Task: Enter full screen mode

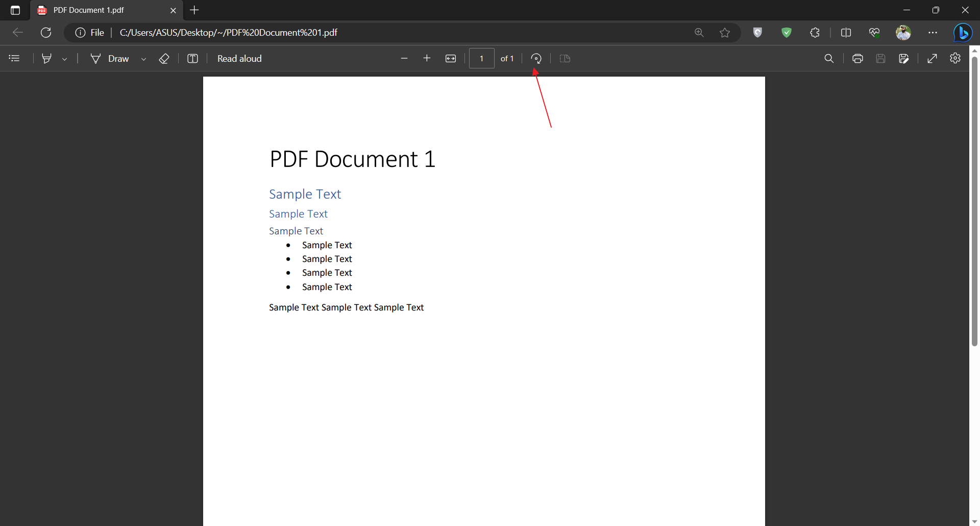Action: click(932, 59)
